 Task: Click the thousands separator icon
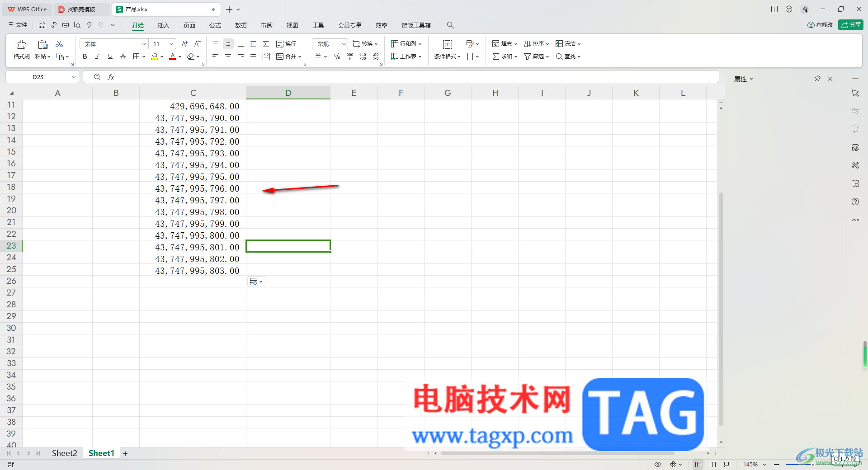click(350, 56)
